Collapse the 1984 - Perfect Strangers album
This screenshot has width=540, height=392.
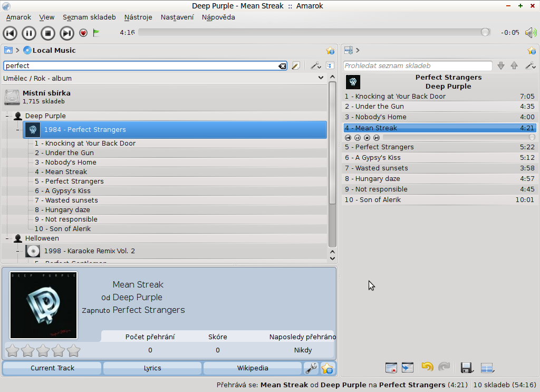pyautogui.click(x=17, y=130)
